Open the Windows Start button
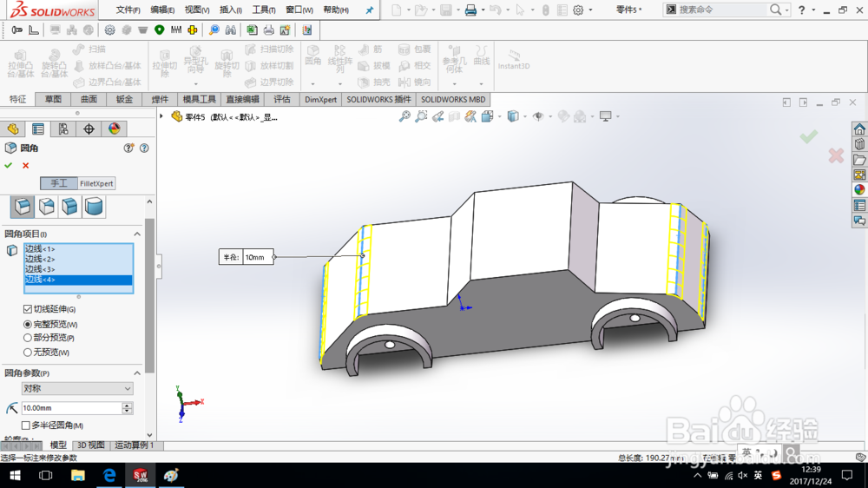This screenshot has width=868, height=488. 15,475
